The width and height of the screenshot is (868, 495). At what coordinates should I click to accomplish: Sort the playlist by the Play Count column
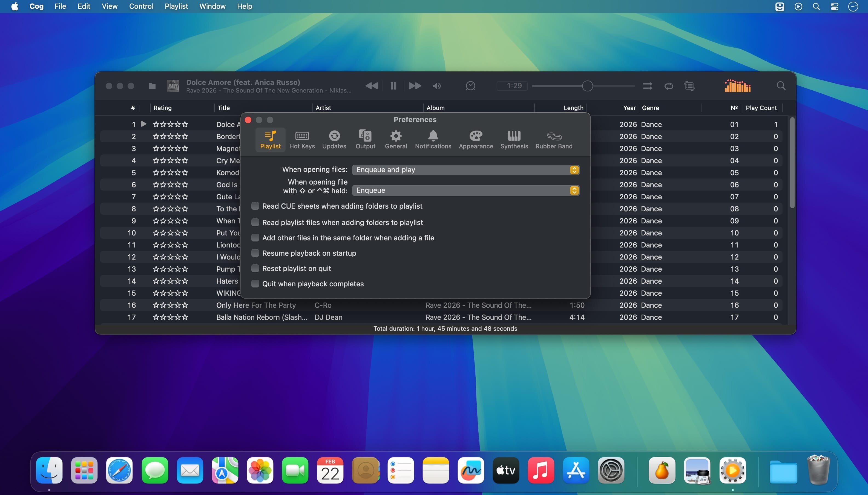pos(761,108)
